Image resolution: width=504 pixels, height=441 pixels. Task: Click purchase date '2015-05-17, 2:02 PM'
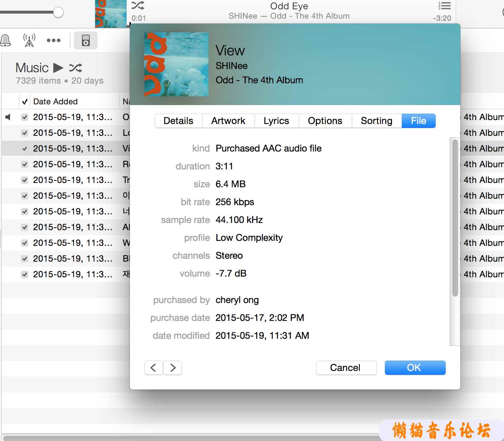pos(260,318)
